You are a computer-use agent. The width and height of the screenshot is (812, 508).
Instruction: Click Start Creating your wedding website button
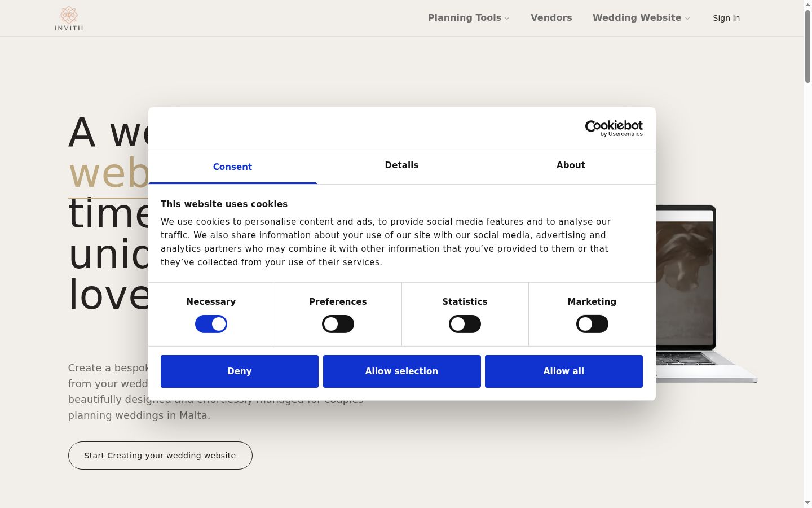pyautogui.click(x=160, y=456)
